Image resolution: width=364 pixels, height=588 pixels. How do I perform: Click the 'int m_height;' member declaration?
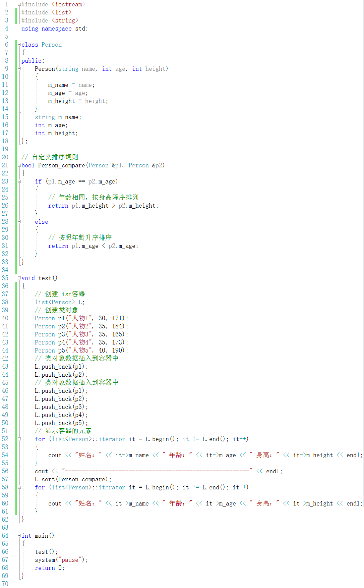click(x=56, y=133)
